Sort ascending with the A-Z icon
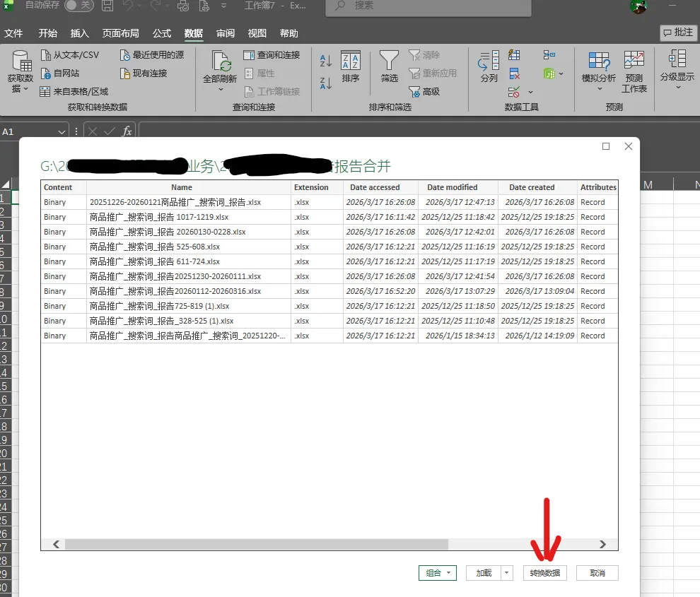700x597 pixels. tap(326, 60)
